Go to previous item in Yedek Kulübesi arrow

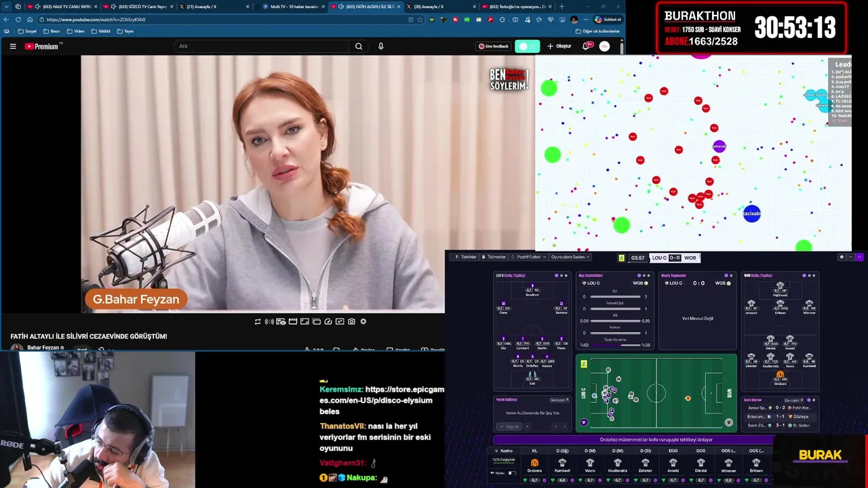point(555,426)
